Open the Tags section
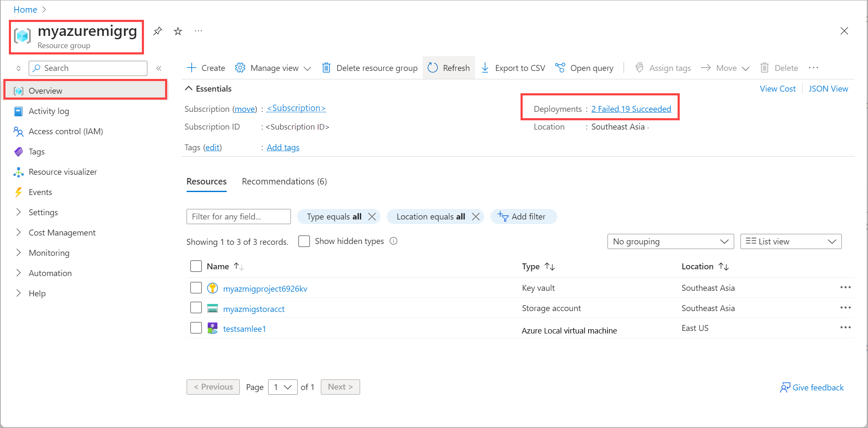 (x=36, y=152)
